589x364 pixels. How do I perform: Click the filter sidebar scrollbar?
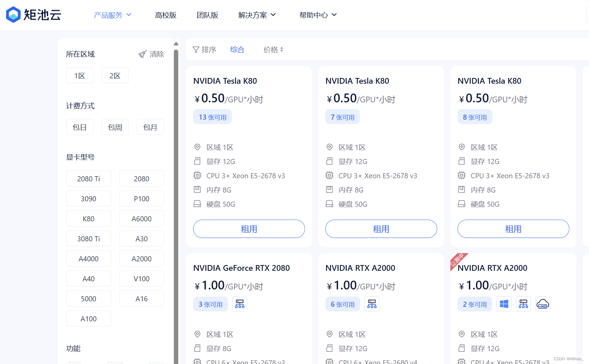click(176, 207)
